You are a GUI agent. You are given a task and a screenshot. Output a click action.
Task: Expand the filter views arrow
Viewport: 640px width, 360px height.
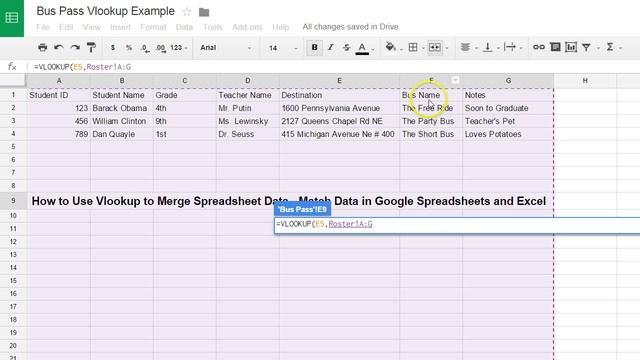coord(598,48)
